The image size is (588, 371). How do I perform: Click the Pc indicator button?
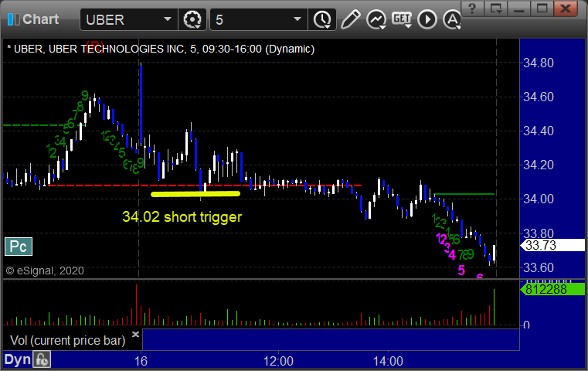click(x=19, y=247)
